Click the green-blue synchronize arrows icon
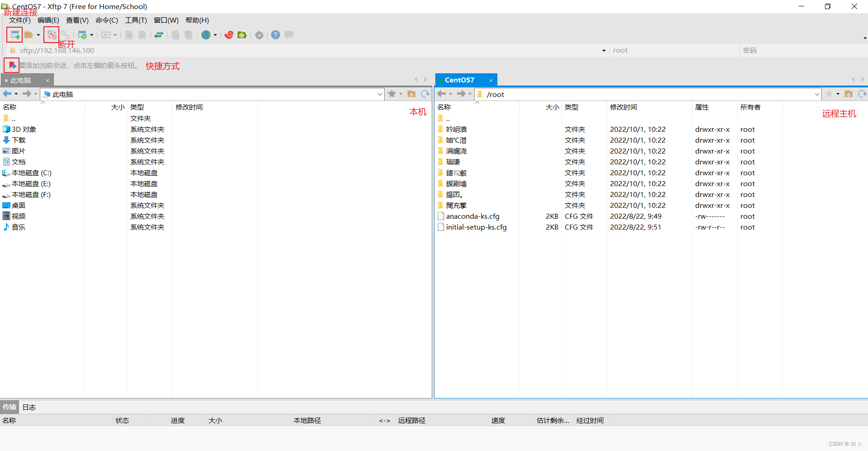This screenshot has width=868, height=451. (159, 35)
